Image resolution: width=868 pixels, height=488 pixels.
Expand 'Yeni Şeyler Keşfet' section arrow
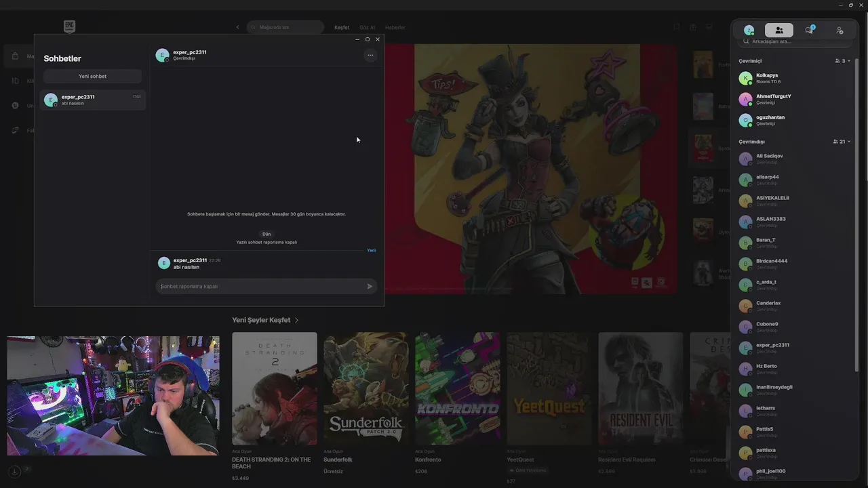[x=296, y=320]
